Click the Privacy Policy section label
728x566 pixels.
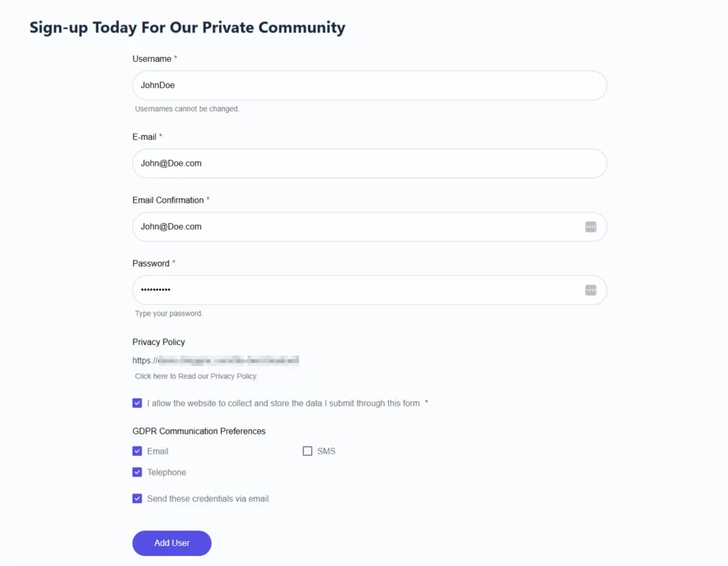point(158,341)
